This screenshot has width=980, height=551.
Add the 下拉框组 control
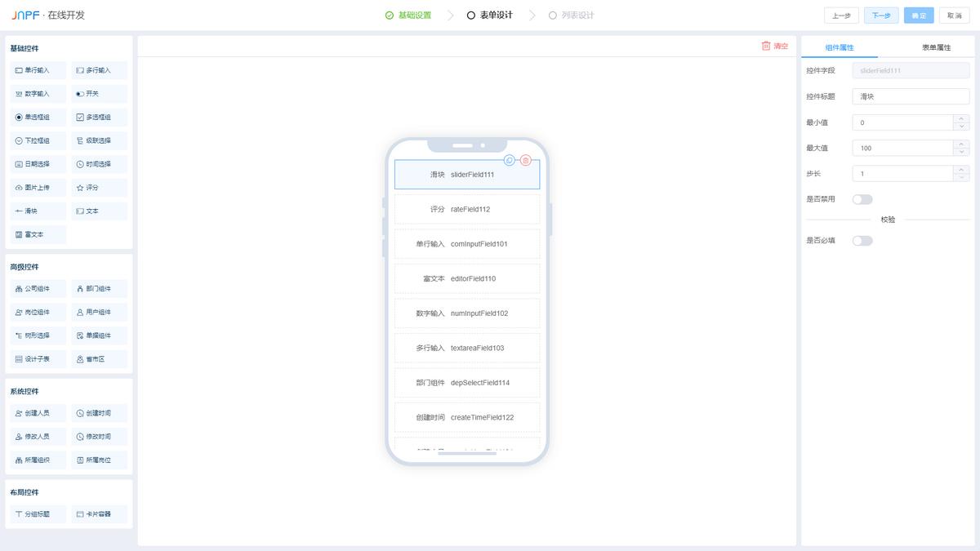(x=38, y=140)
